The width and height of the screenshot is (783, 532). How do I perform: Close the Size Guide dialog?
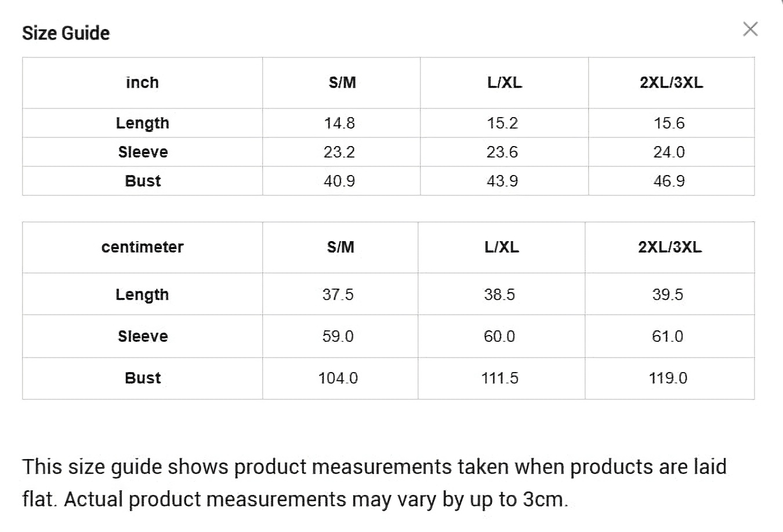750,29
